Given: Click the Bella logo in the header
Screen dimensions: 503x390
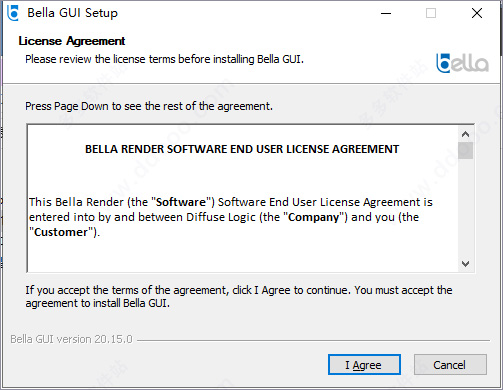Looking at the screenshot, I should 462,63.
